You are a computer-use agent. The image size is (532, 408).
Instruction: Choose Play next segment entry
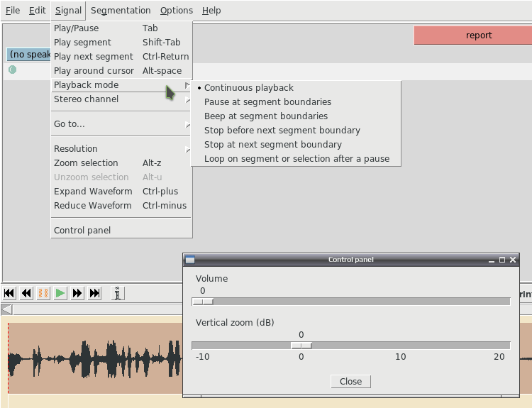point(121,57)
